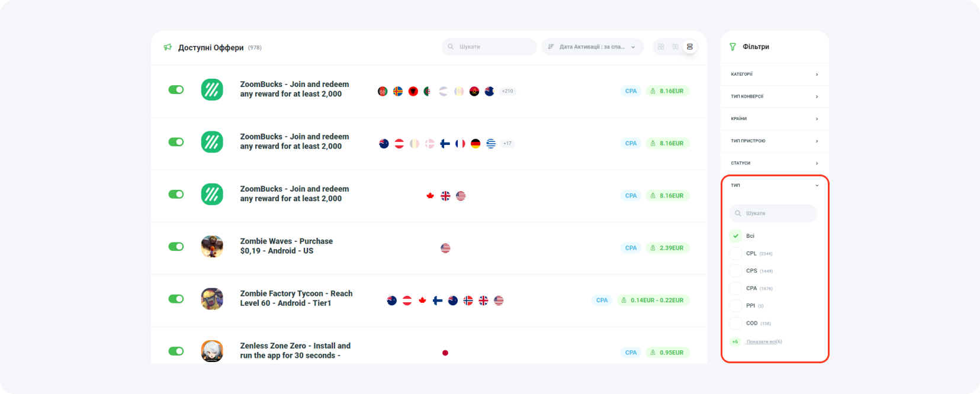The height and width of the screenshot is (394, 980).
Task: Expand the Країни filter section
Action: (774, 119)
